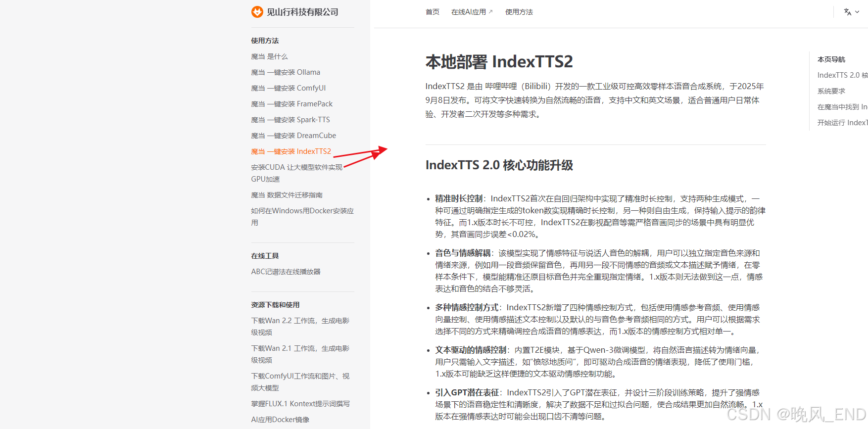
Task: Click the IndexTTS 2.0 核心功能升级 heading
Action: [499, 165]
